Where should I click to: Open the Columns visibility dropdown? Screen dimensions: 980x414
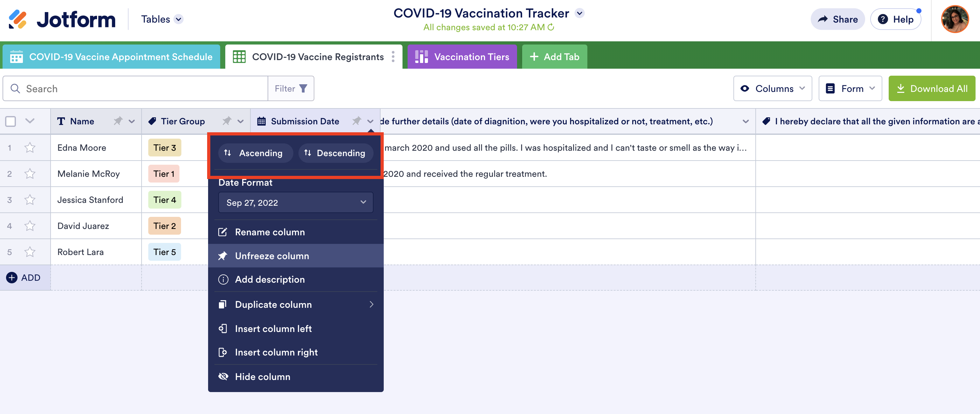772,89
